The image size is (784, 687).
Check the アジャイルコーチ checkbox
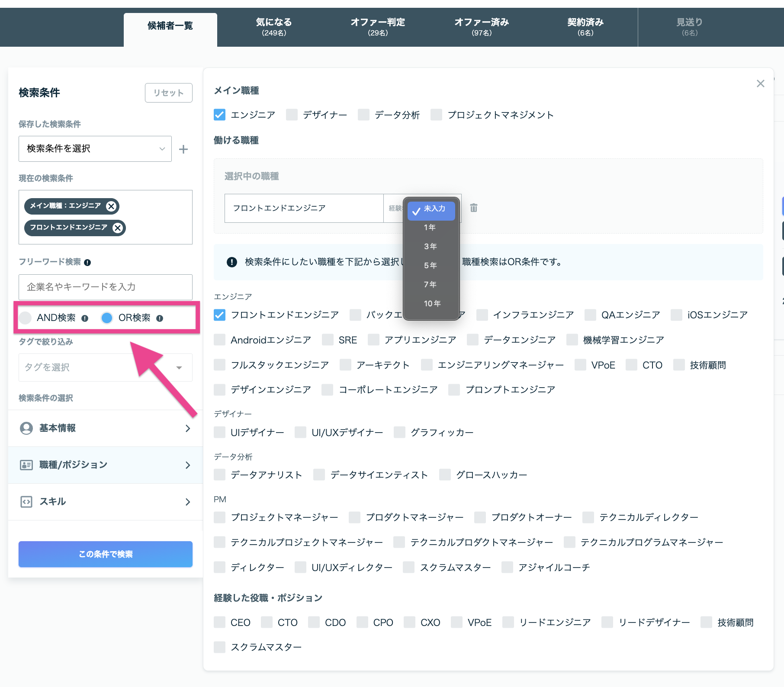point(507,568)
